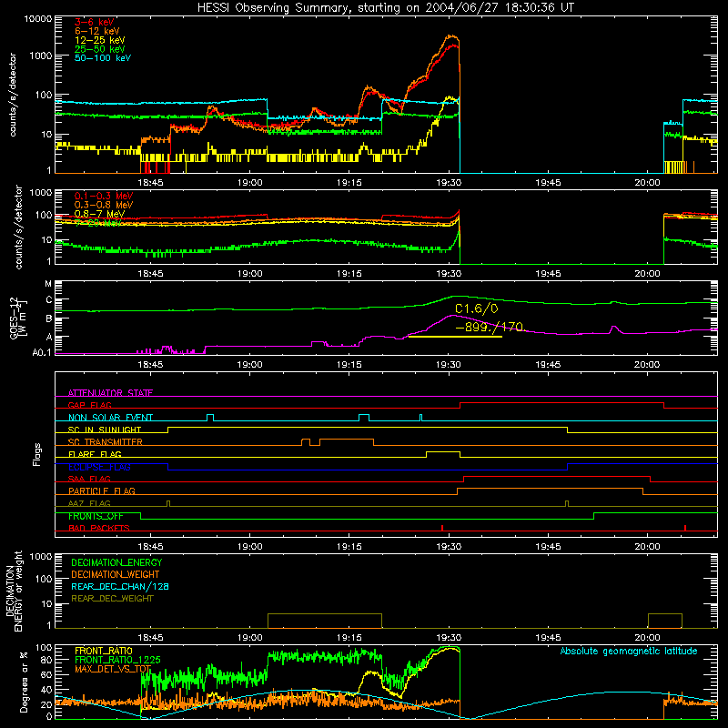Click the ATTENUATOR_STATE flag label
The height and width of the screenshot is (728, 728).
click(x=110, y=393)
